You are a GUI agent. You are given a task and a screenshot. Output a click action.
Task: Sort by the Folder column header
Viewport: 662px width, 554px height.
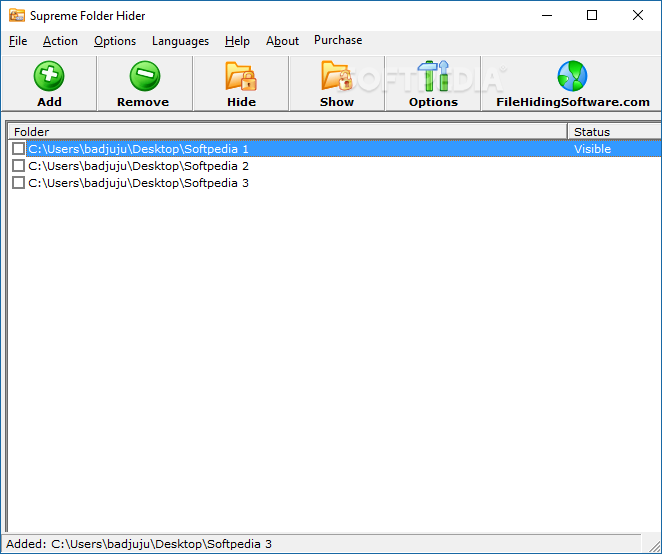click(288, 132)
